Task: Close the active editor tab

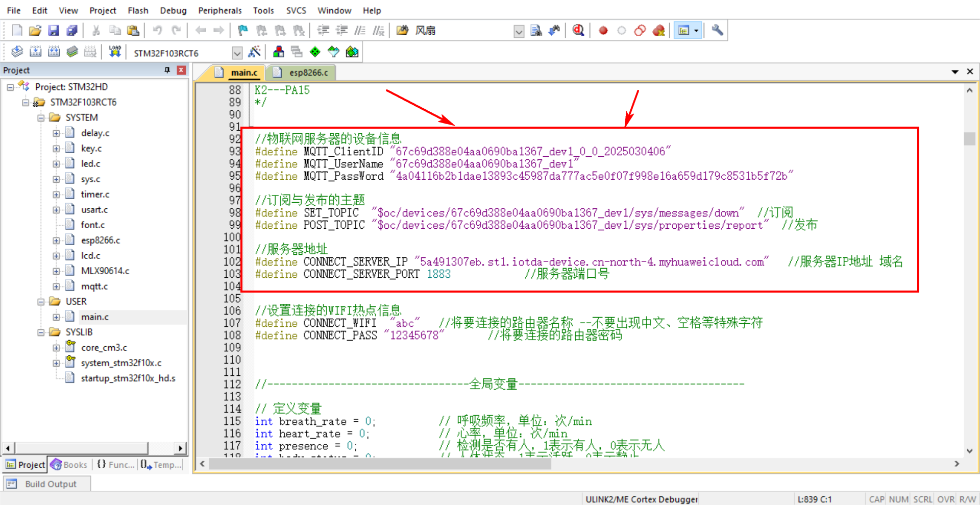Action: [970, 71]
